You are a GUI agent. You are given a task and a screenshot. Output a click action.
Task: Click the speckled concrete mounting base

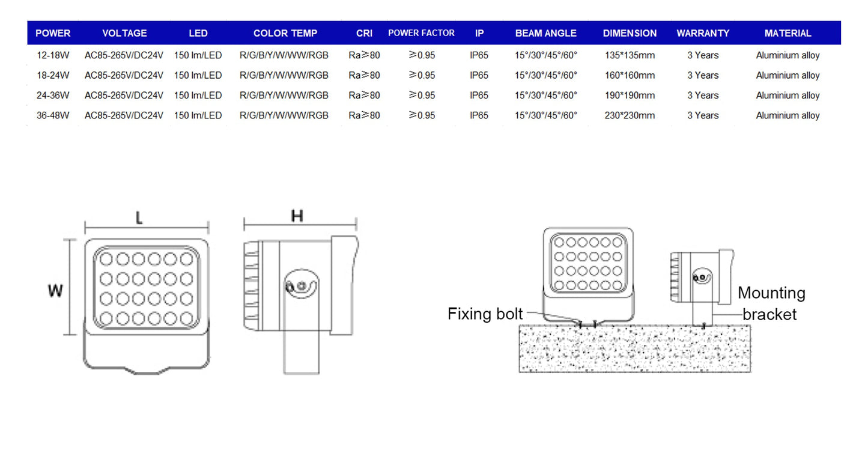tap(634, 348)
